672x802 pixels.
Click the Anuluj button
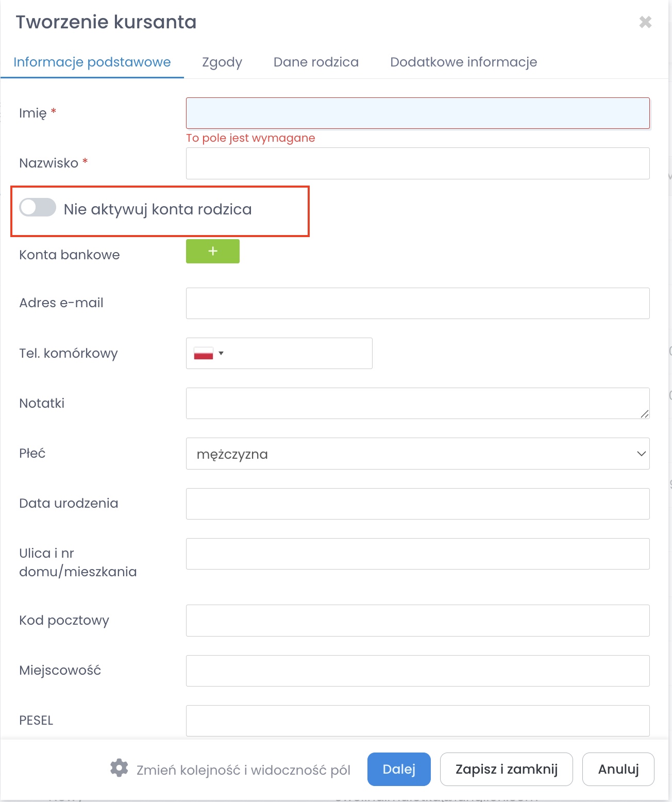(x=618, y=770)
